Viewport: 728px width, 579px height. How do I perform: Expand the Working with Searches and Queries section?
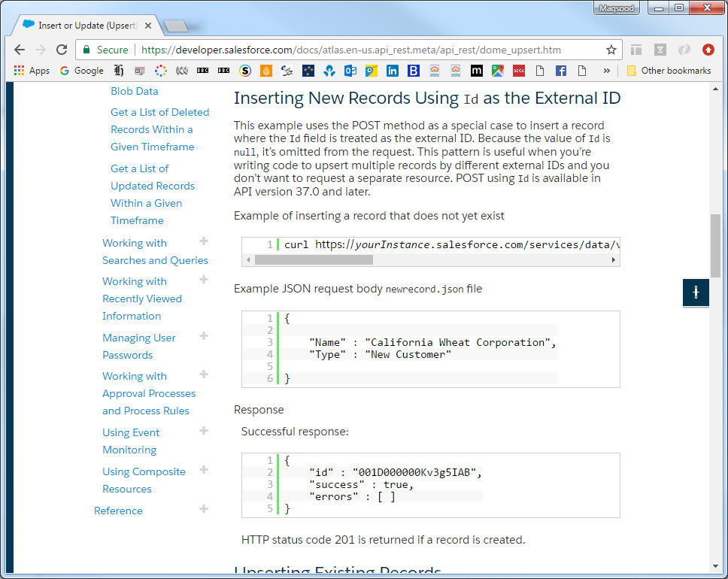(x=204, y=242)
